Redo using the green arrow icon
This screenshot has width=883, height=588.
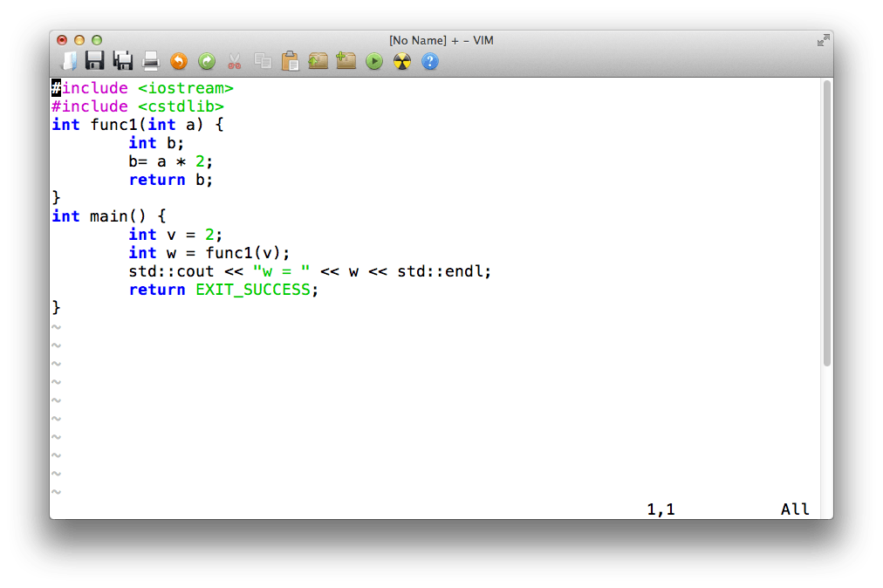tap(207, 61)
